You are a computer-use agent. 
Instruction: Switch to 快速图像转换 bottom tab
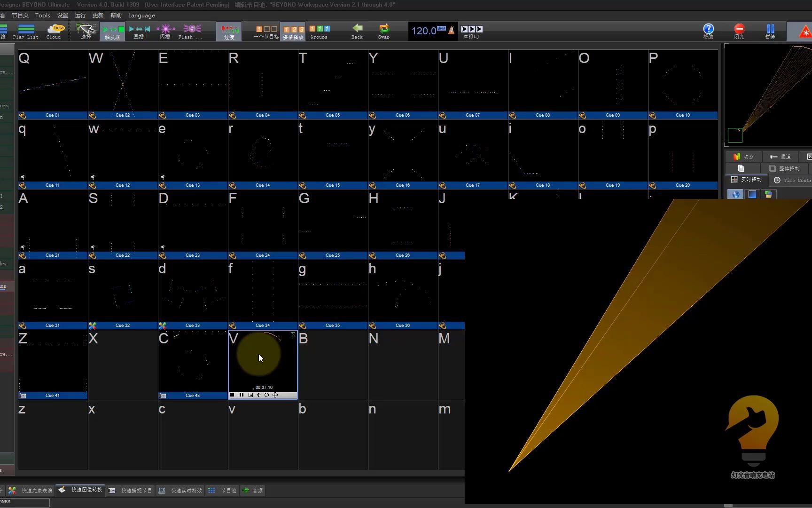(x=80, y=490)
